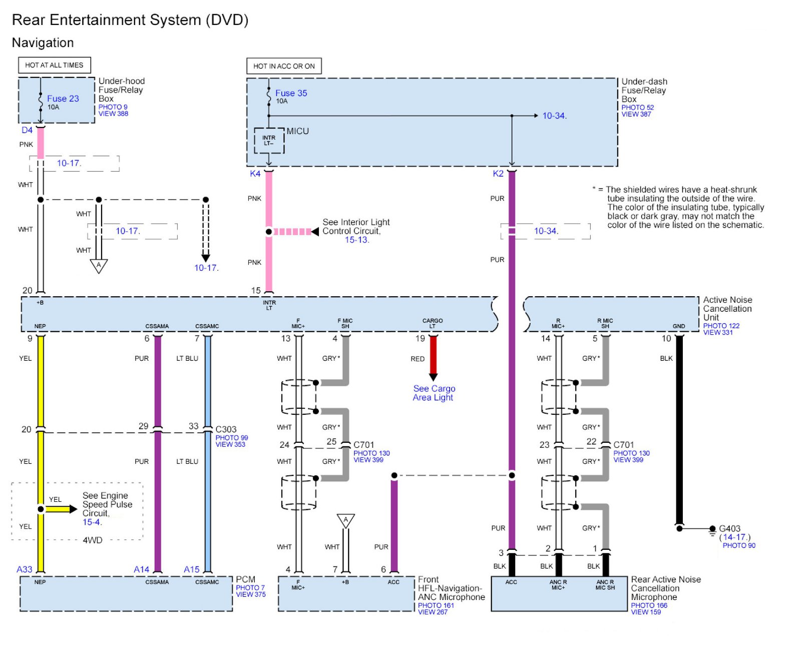Follow the 15-13 Interior Light Control Circuit link

[356, 240]
